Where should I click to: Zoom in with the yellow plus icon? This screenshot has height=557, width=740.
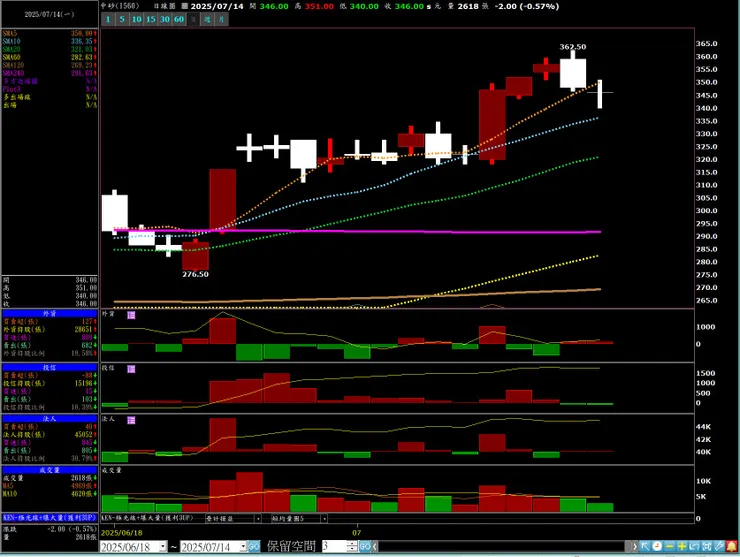[681, 546]
